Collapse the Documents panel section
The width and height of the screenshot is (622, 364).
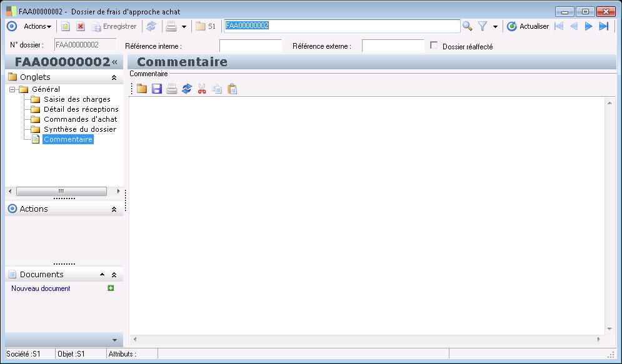coord(114,275)
